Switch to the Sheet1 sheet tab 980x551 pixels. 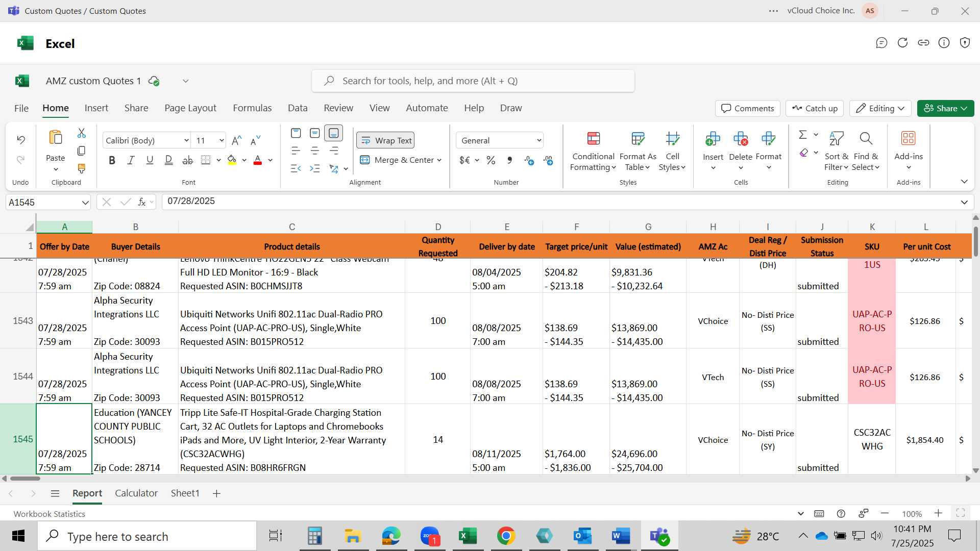[185, 493]
